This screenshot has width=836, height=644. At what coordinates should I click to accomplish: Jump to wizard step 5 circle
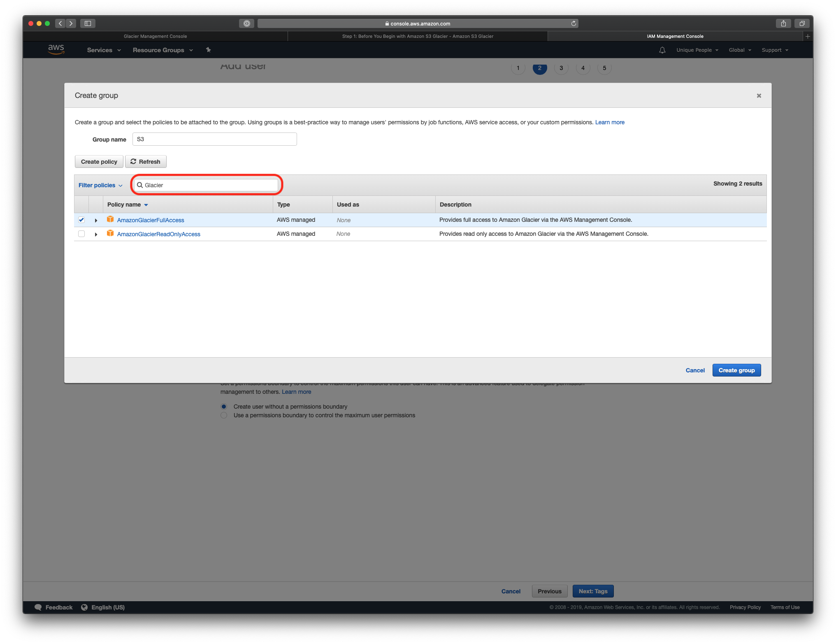click(604, 68)
